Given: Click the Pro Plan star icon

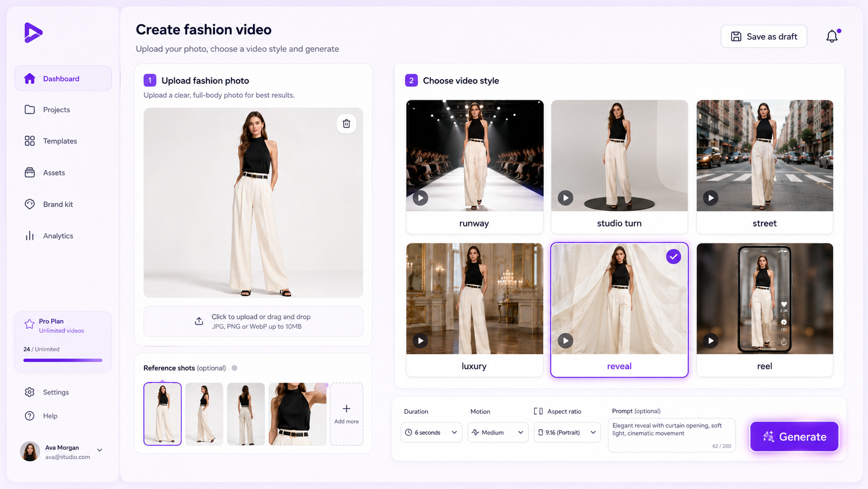Looking at the screenshot, I should (30, 324).
